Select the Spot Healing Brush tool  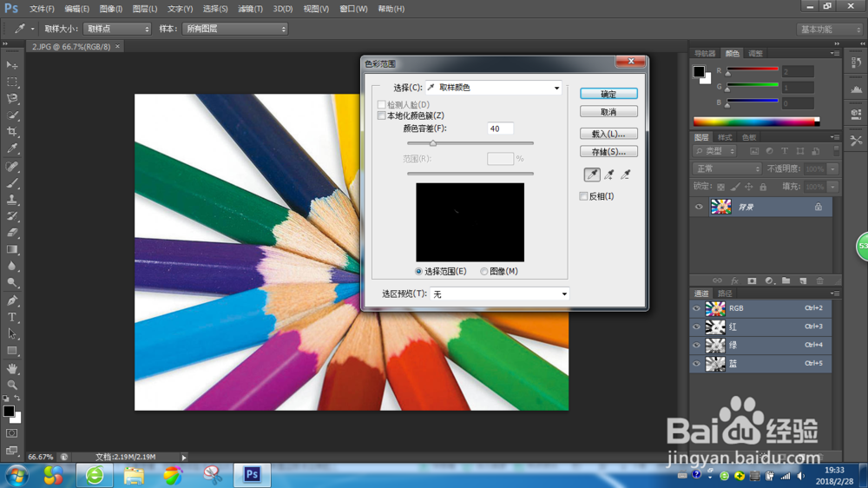12,166
